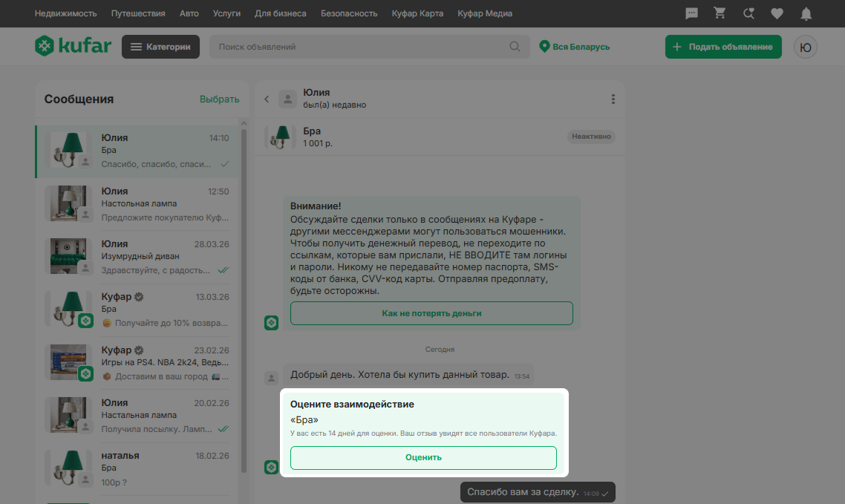Open Недвижимость in the top menu
Screen dimensions: 845x504
67,13
